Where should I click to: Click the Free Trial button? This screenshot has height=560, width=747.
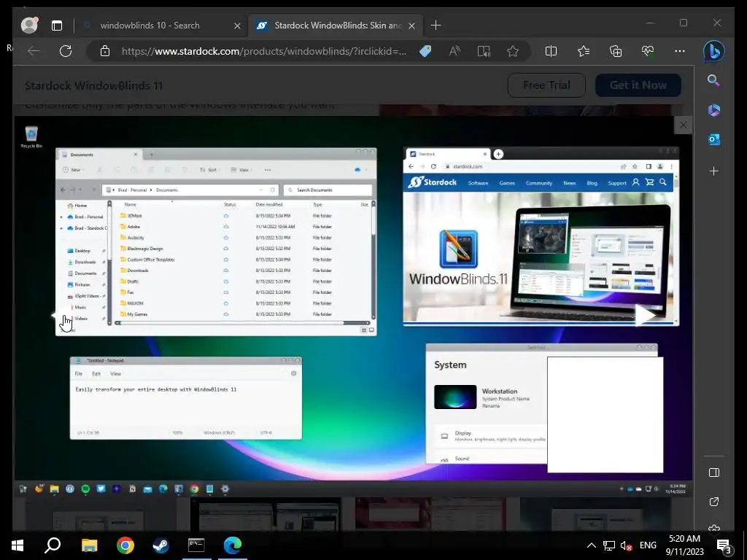pos(546,85)
